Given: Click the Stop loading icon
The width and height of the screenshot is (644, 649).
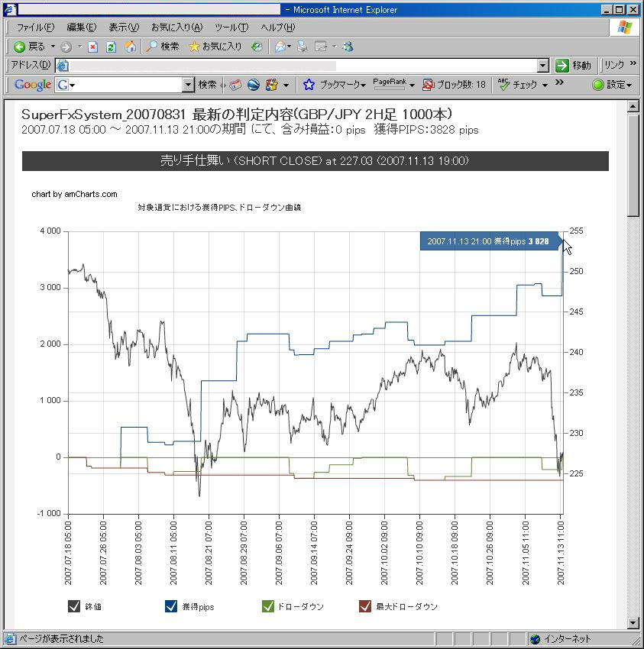Looking at the screenshot, I should tap(92, 47).
